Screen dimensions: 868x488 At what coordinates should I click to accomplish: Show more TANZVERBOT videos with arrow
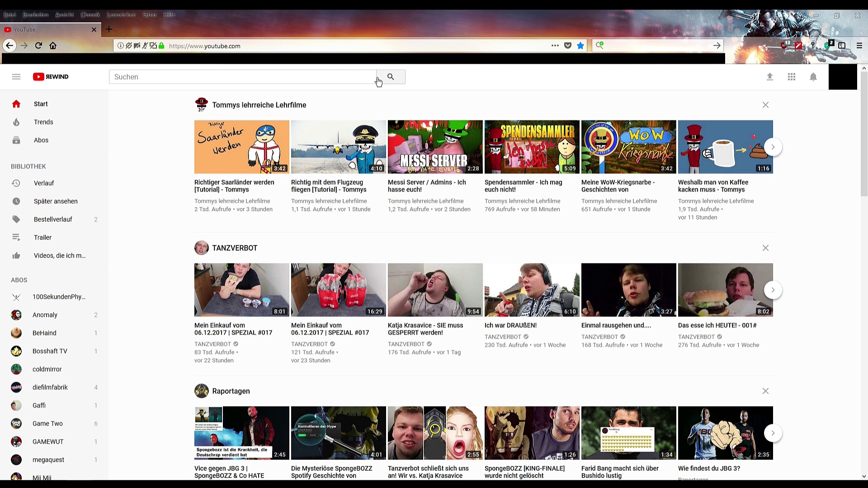[x=773, y=290]
